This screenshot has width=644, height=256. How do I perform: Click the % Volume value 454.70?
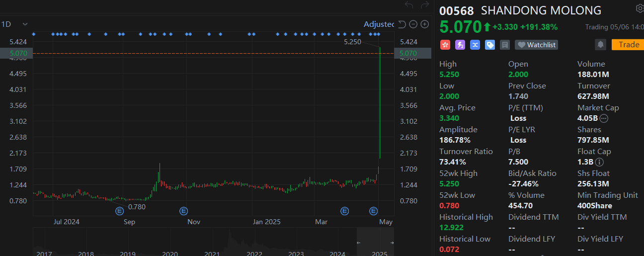click(520, 206)
